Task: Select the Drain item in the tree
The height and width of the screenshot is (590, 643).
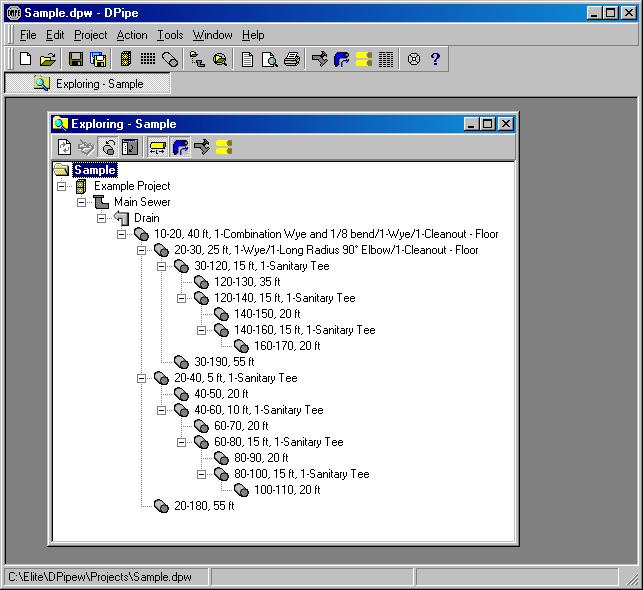Action: pos(146,218)
